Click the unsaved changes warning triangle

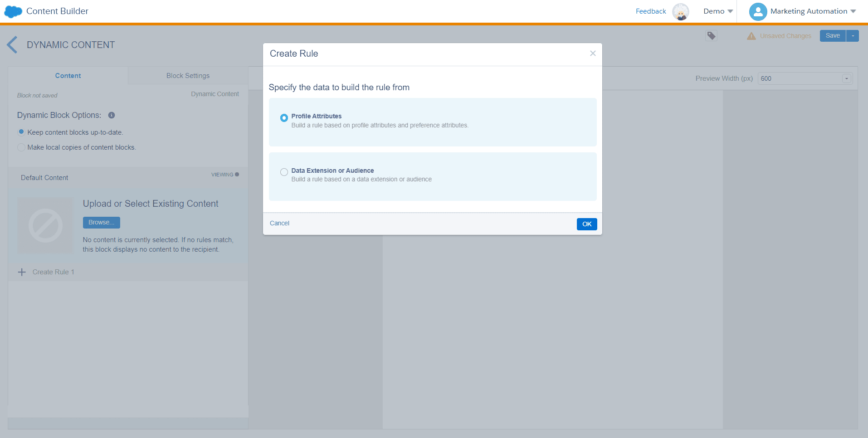(x=751, y=36)
